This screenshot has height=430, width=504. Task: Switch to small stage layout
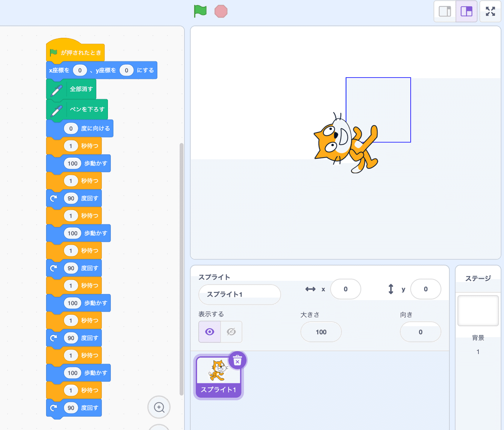[x=445, y=11]
